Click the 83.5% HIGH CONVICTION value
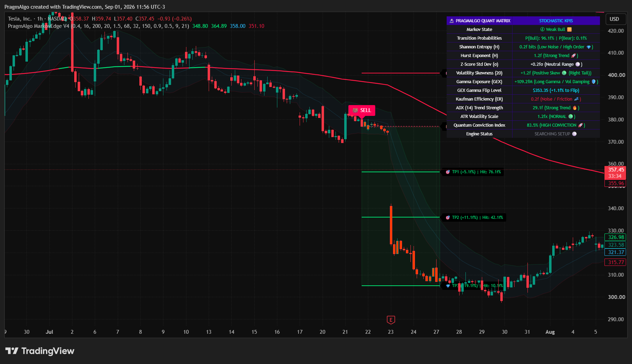Image resolution: width=632 pixels, height=364 pixels. click(556, 125)
